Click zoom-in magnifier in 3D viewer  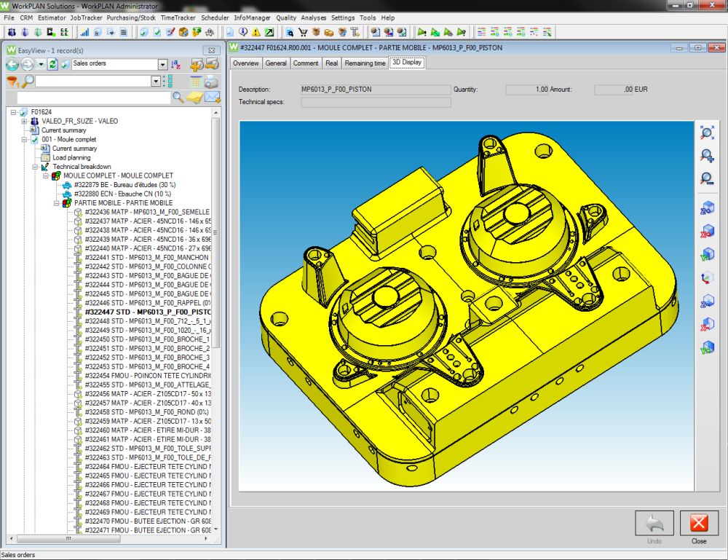point(707,156)
